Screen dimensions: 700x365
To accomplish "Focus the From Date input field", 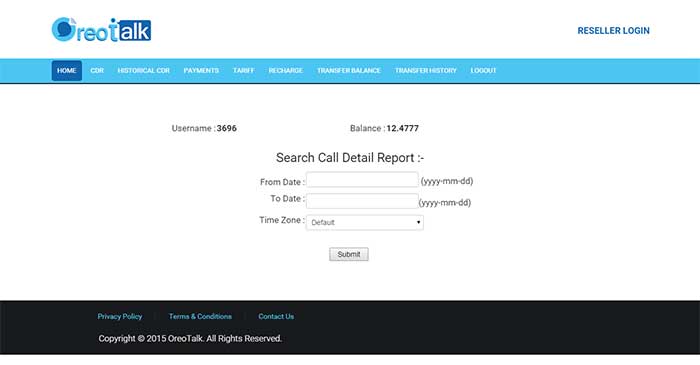I will [362, 180].
